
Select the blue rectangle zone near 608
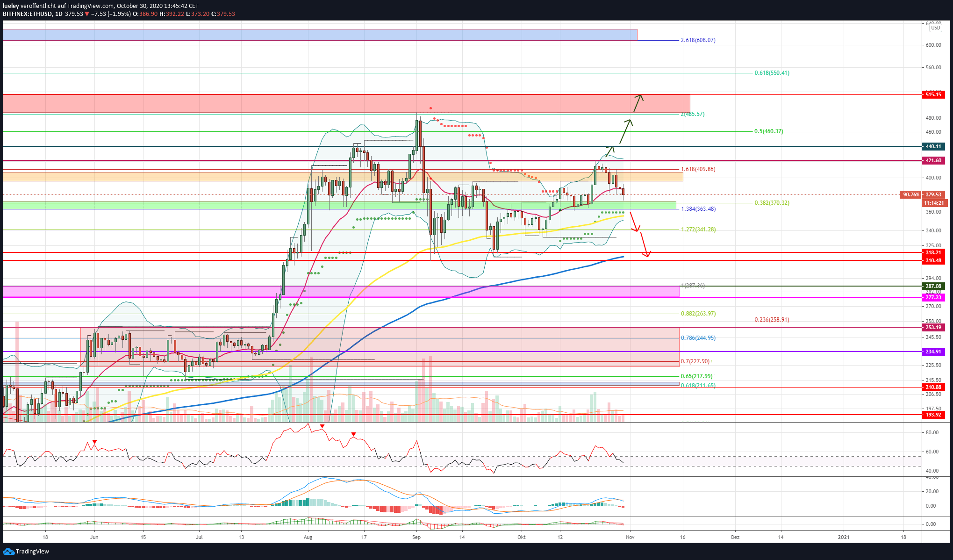click(320, 35)
